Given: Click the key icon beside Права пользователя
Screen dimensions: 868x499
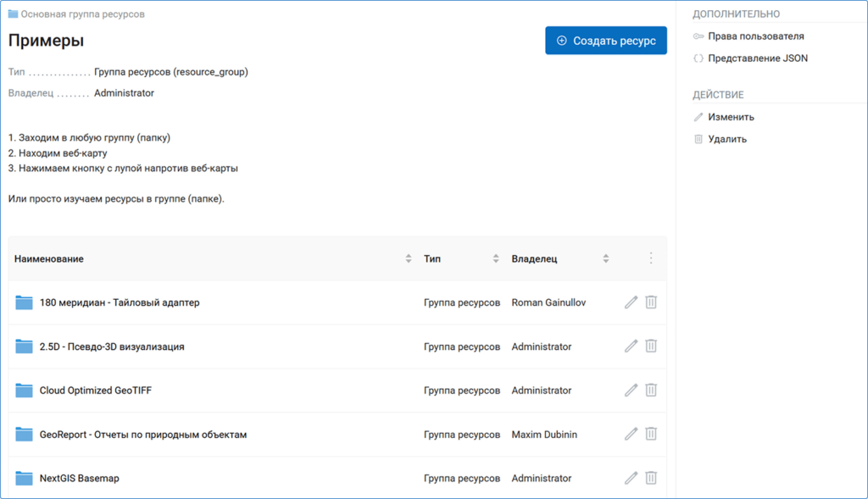Looking at the screenshot, I should 698,36.
